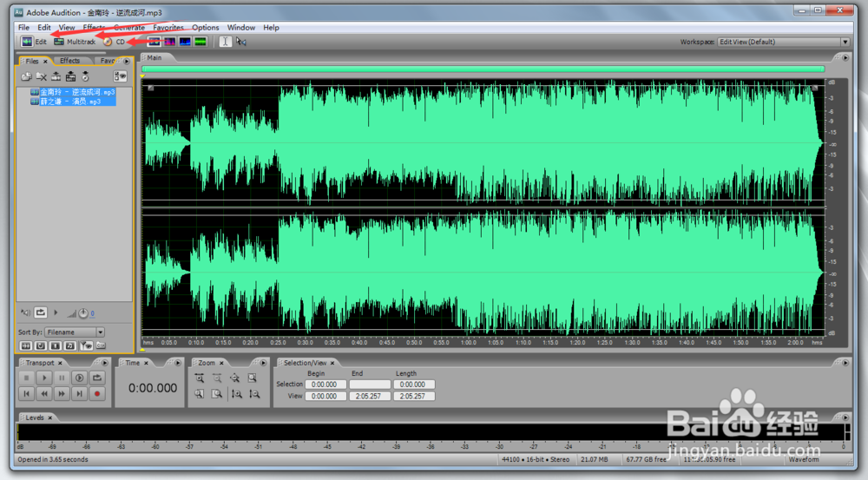Toggle Show Video Files filter
This screenshot has height=480, width=868.
tap(56, 345)
